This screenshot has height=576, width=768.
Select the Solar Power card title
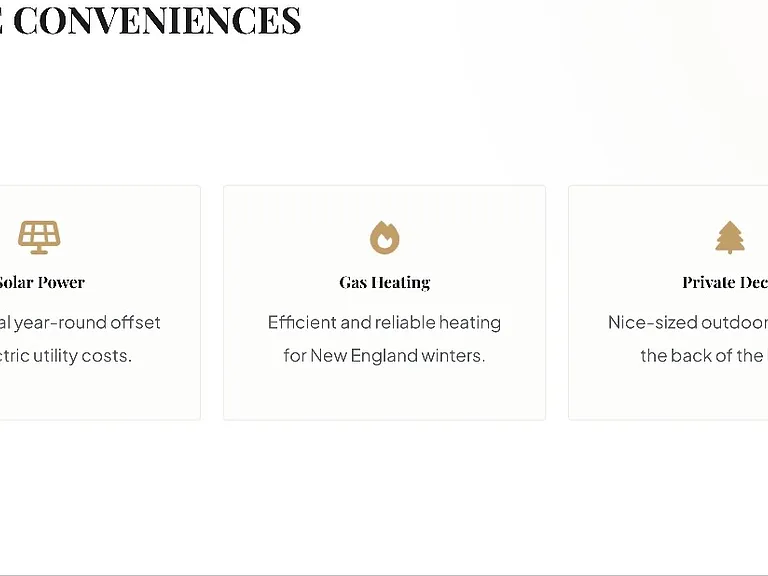tap(42, 282)
